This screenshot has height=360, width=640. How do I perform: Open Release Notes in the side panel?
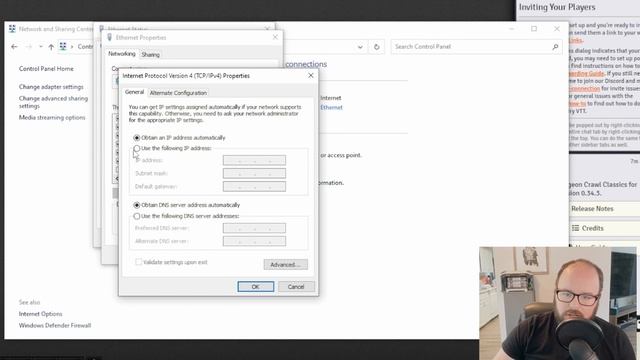pyautogui.click(x=592, y=209)
